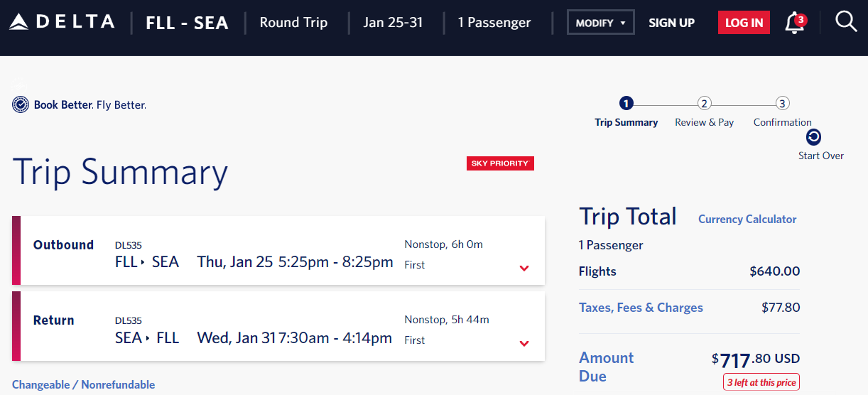Click step 1 Trip Summary circle
Image resolution: width=868 pixels, height=395 pixels.
(x=626, y=104)
